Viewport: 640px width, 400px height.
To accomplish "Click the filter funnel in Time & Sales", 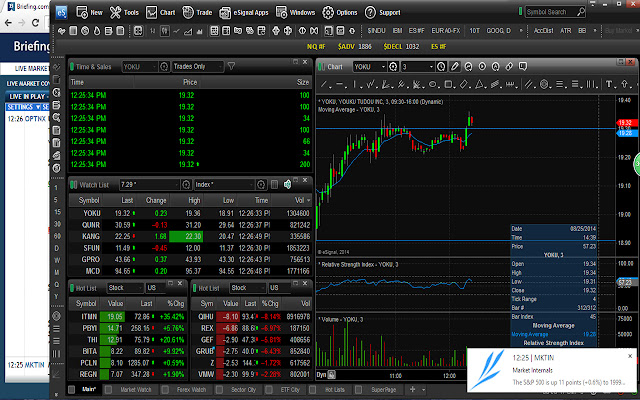I will [231, 66].
